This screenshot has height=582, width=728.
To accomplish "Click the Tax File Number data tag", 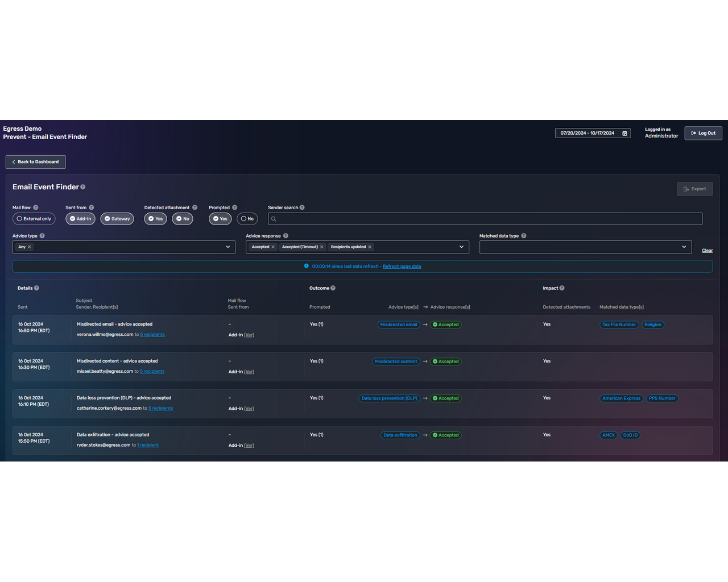I will coord(619,325).
